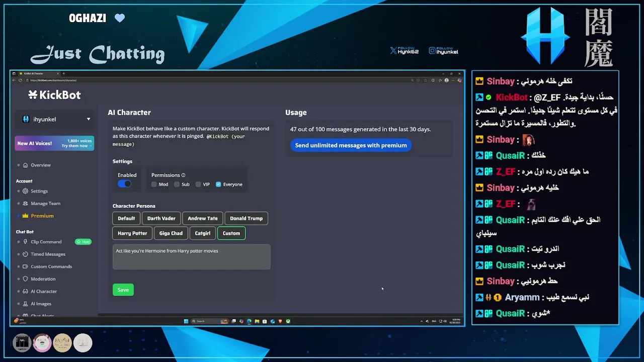The height and width of the screenshot is (362, 644).
Task: Click the KickBot username in chat
Action: [x=512, y=98]
